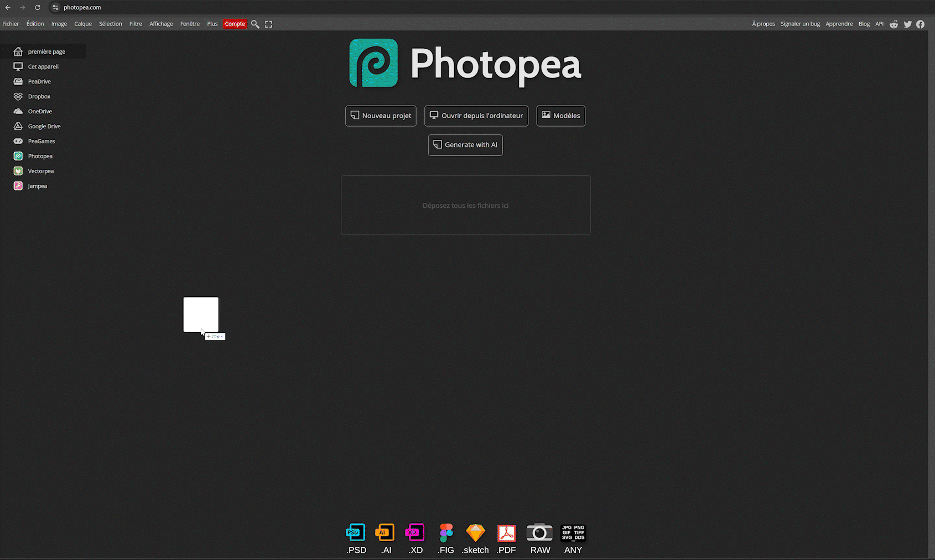Select the .XD format icon
The width and height of the screenshot is (935, 560).
pyautogui.click(x=415, y=533)
